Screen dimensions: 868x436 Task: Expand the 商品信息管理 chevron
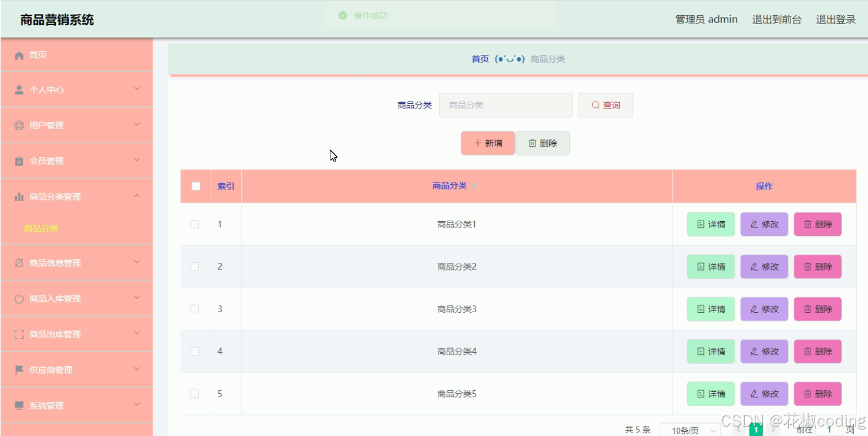click(x=137, y=262)
